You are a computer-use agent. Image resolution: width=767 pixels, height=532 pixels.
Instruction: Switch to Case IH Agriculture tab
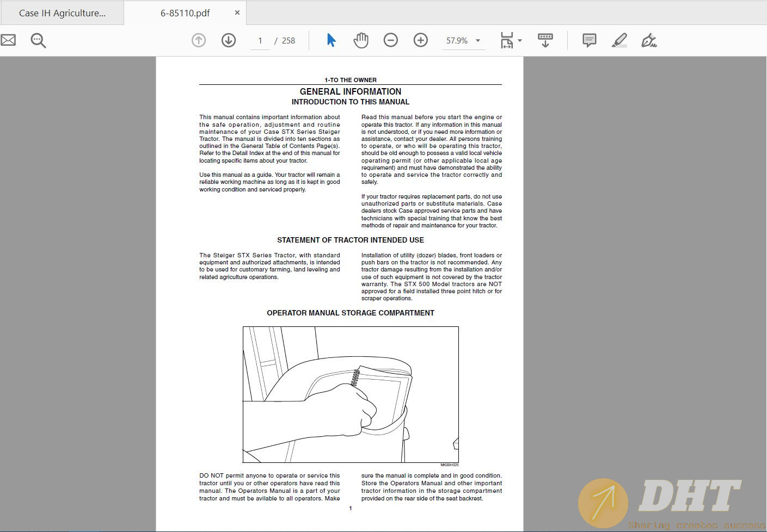click(x=62, y=13)
